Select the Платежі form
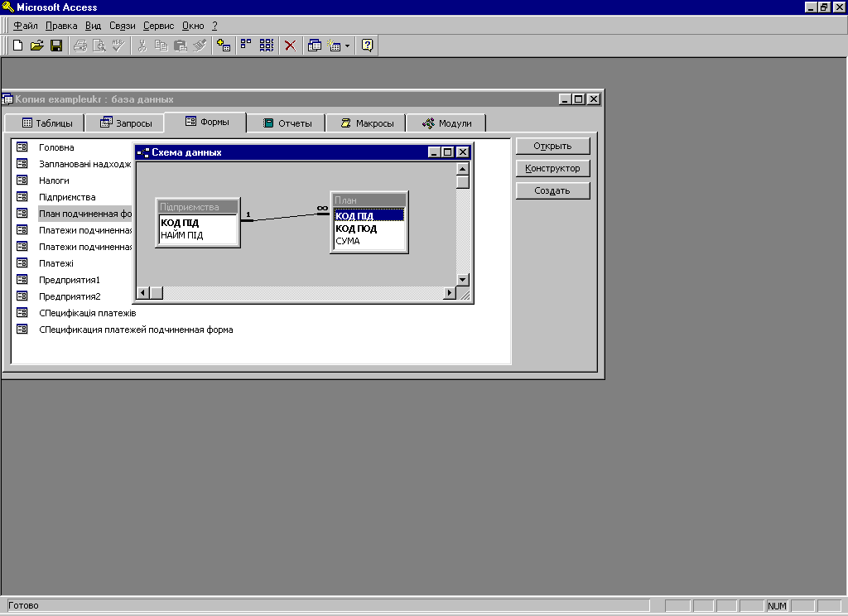The height and width of the screenshot is (616, 848). tap(56, 263)
